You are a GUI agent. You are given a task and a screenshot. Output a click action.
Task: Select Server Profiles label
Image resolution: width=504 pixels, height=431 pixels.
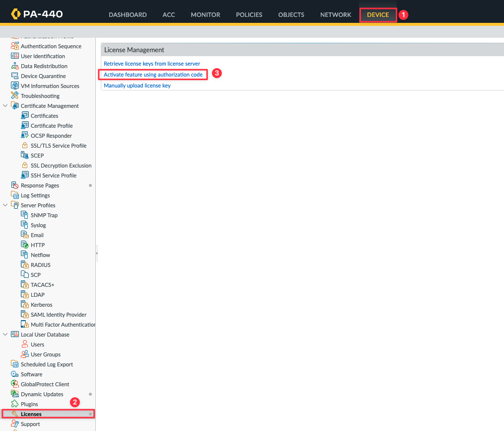click(x=38, y=205)
